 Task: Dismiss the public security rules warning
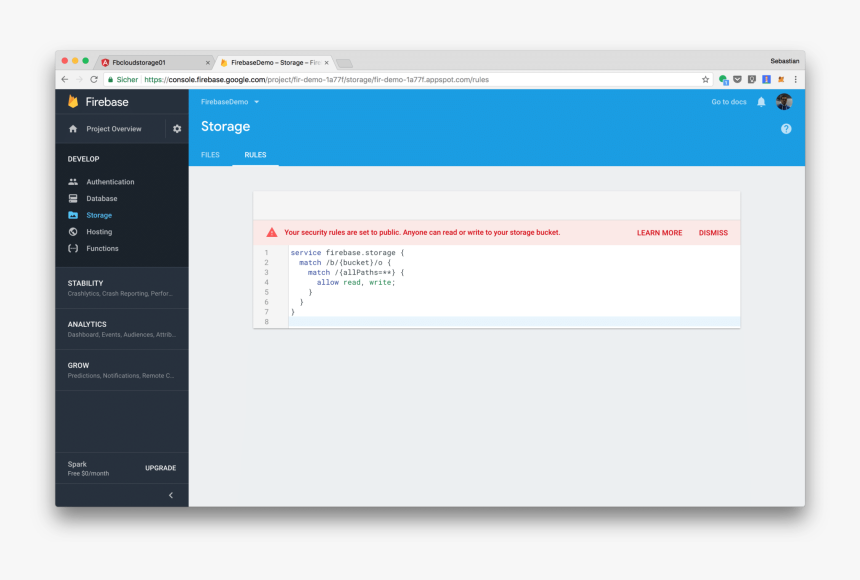pyautogui.click(x=713, y=232)
